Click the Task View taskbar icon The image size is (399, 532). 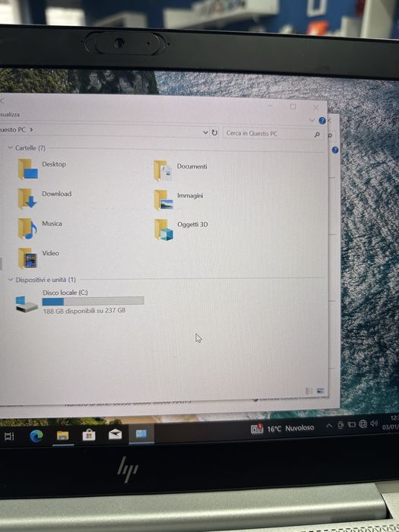(x=9, y=437)
